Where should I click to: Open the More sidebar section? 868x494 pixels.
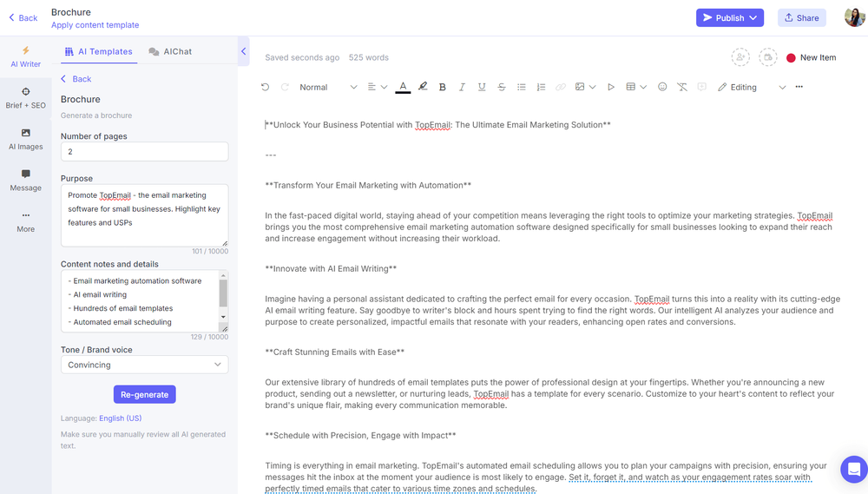tap(25, 221)
